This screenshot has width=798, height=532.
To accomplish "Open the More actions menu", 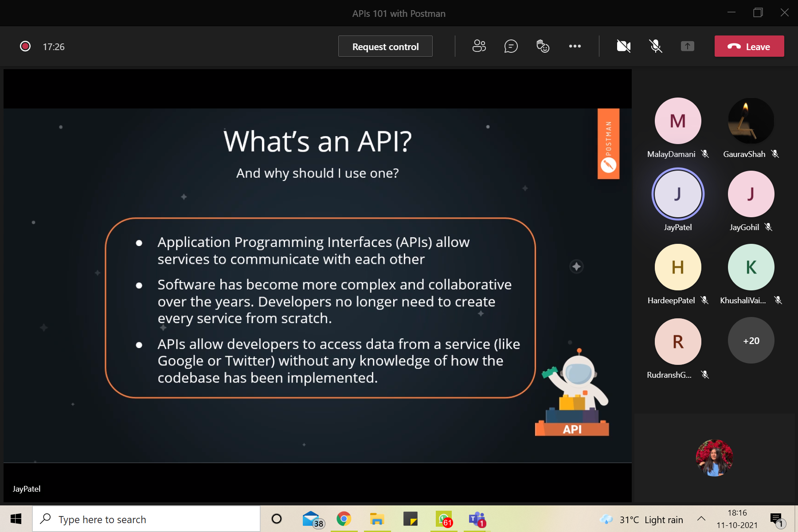I will 575,46.
